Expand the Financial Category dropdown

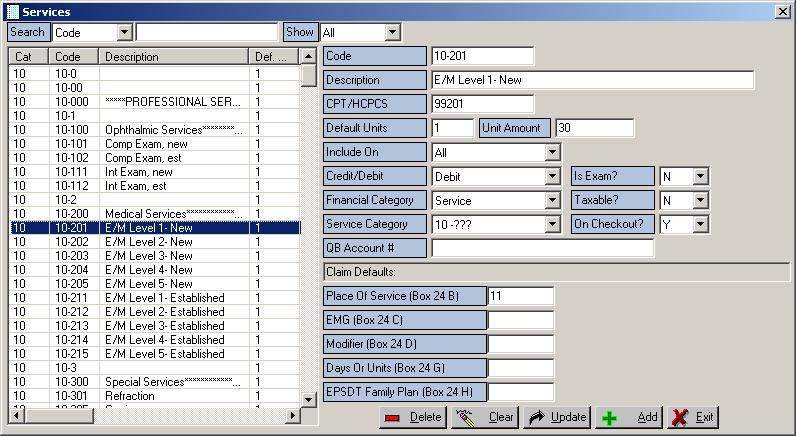click(x=552, y=201)
